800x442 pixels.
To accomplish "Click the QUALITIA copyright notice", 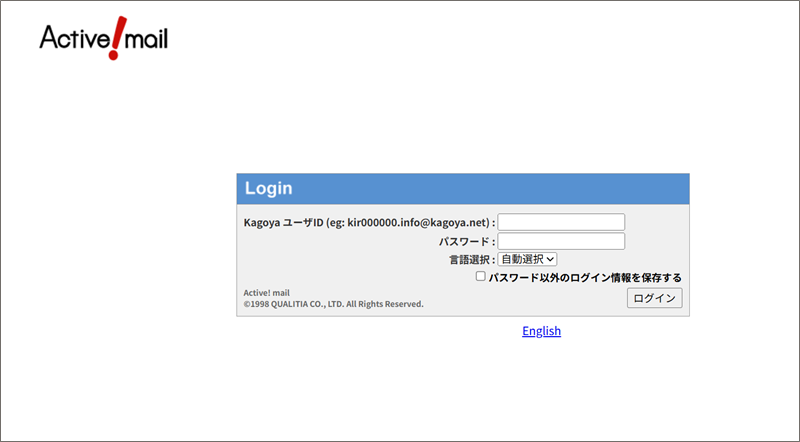I will 333,304.
